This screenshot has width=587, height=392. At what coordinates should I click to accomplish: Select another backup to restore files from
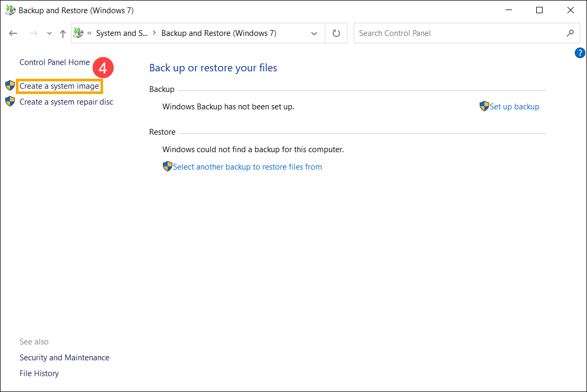pos(247,166)
